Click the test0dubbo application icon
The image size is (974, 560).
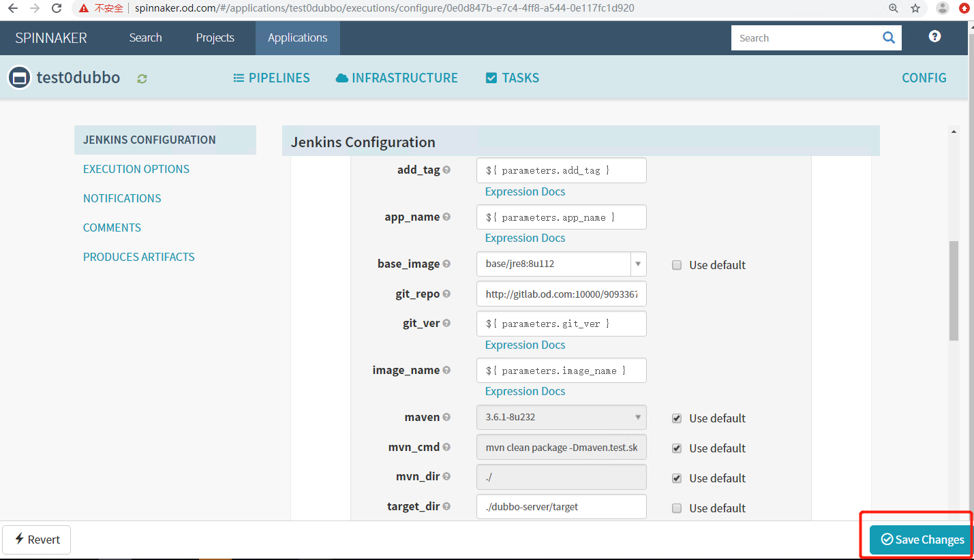click(20, 78)
